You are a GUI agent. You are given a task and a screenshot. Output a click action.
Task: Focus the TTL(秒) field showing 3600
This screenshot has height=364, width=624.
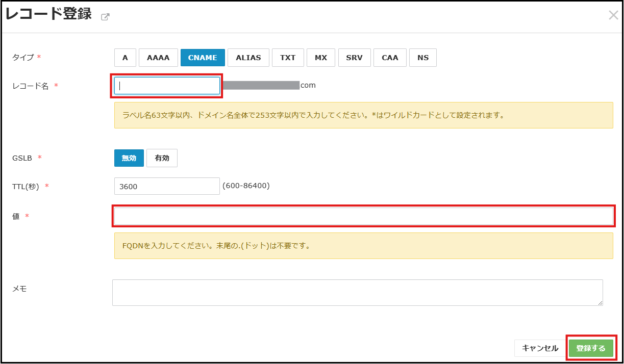(x=167, y=187)
